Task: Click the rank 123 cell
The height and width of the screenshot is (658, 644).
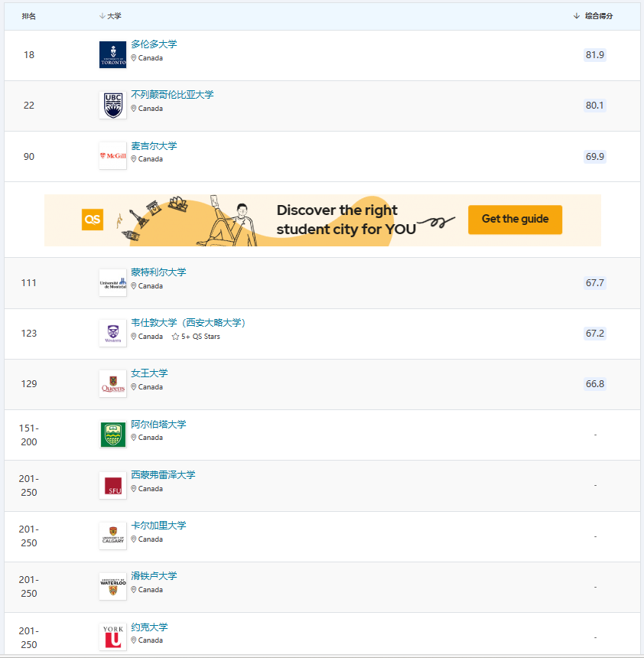Action: click(x=29, y=333)
